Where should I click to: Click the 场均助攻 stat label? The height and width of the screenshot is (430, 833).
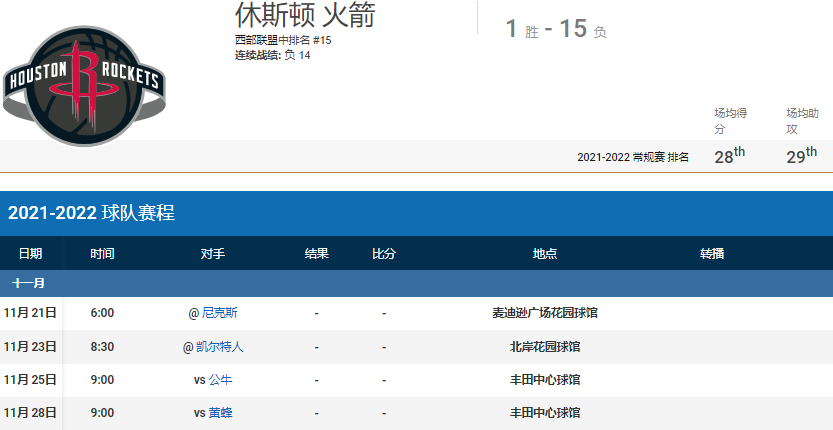(x=802, y=121)
